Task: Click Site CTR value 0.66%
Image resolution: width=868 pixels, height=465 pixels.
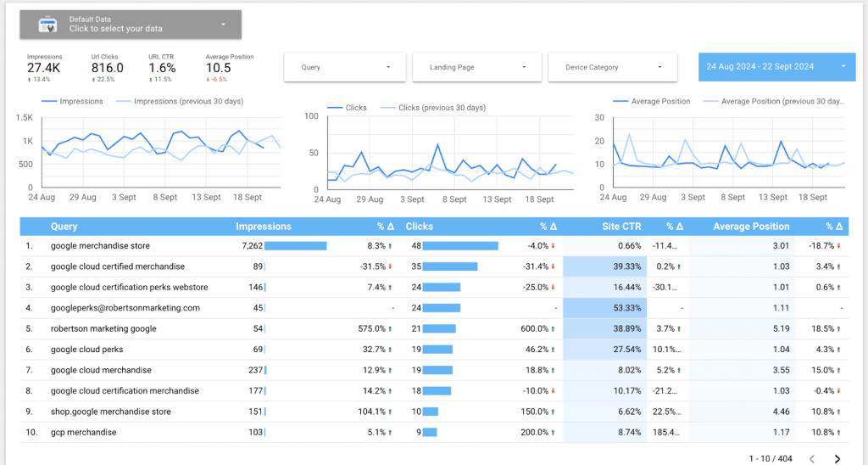Action: point(630,245)
